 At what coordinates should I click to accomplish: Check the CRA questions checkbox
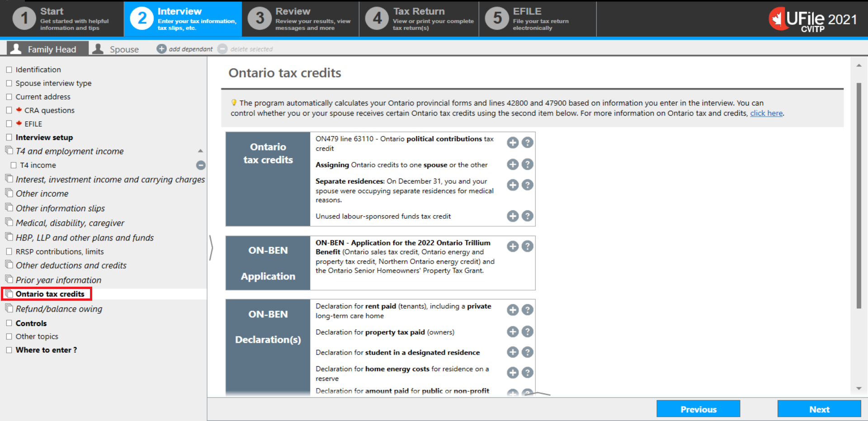[x=9, y=110]
